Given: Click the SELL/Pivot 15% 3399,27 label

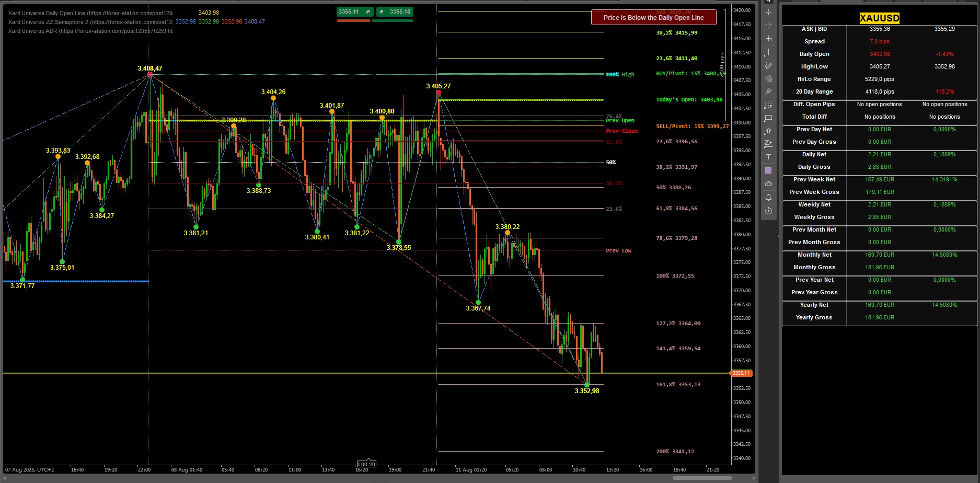Looking at the screenshot, I should (x=693, y=126).
